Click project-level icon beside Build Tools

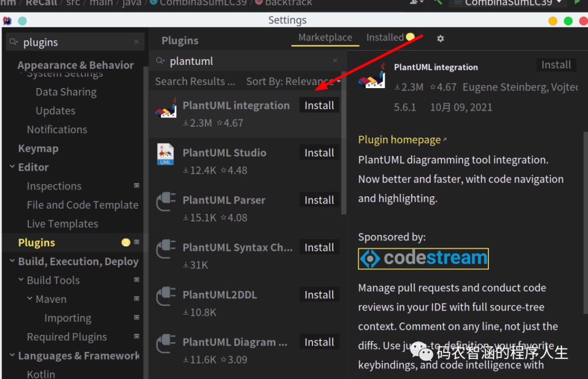(x=137, y=279)
